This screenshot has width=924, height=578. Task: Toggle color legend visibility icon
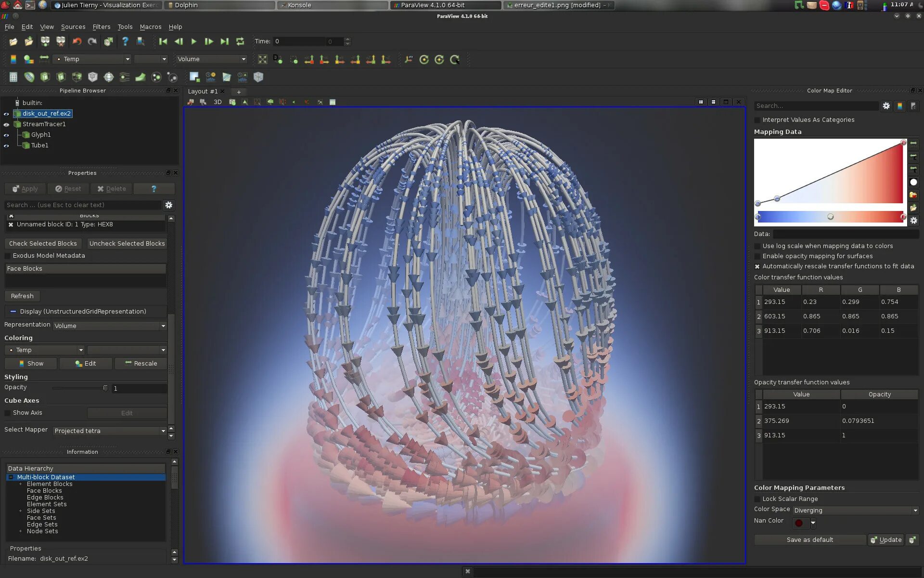tap(13, 59)
